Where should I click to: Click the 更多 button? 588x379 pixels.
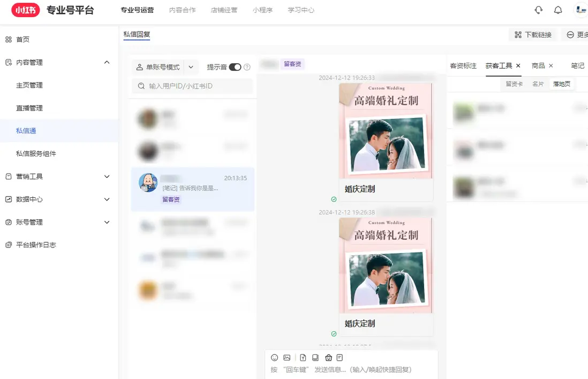click(x=575, y=34)
